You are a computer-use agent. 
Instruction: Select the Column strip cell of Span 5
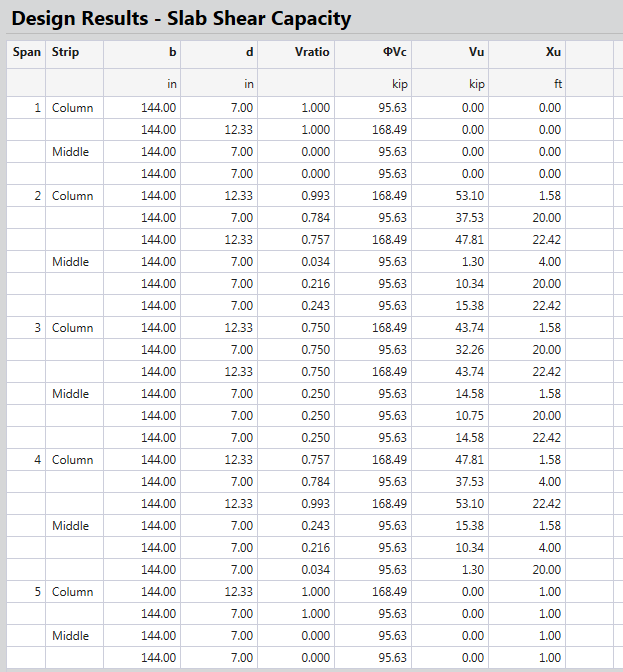73,592
